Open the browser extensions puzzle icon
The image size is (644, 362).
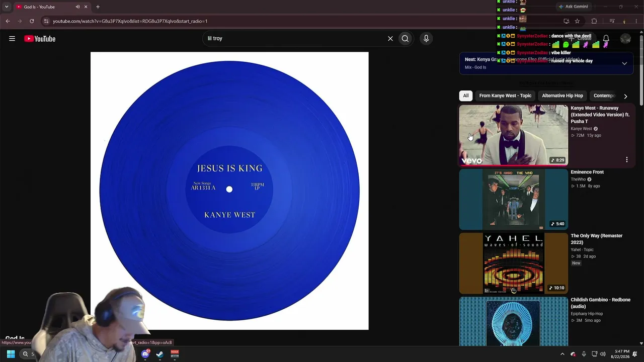pyautogui.click(x=594, y=21)
